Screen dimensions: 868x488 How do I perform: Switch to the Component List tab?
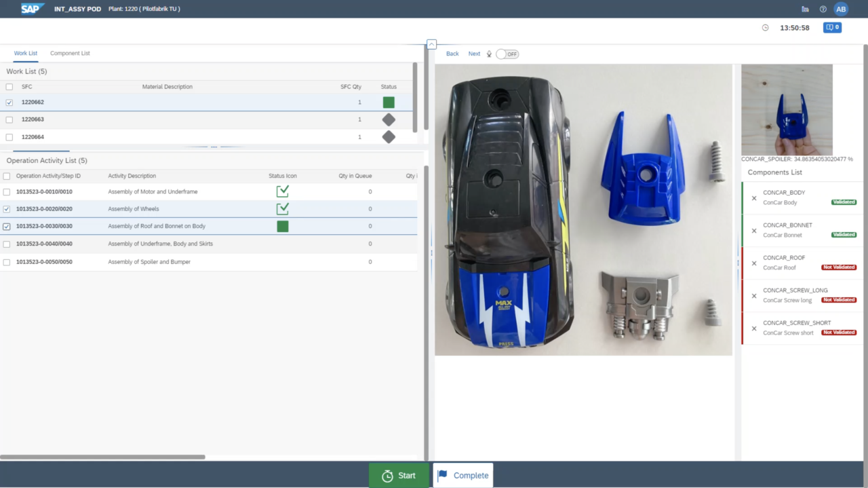pos(70,53)
